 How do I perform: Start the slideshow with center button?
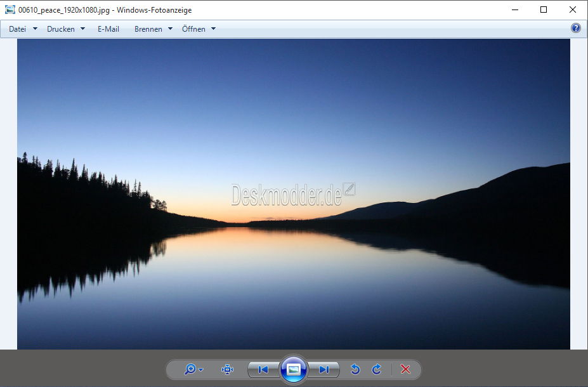tap(294, 369)
